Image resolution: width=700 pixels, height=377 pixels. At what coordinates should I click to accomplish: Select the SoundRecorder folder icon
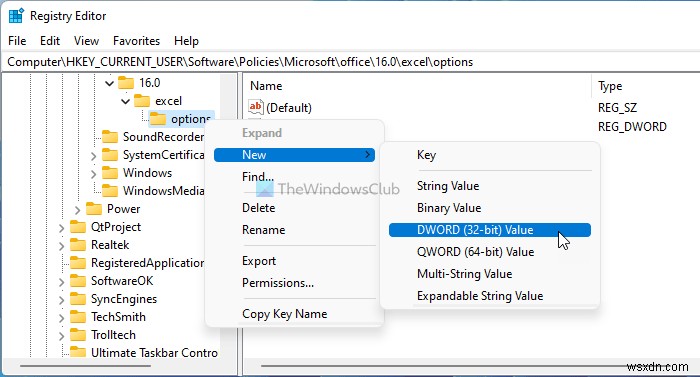[110, 137]
